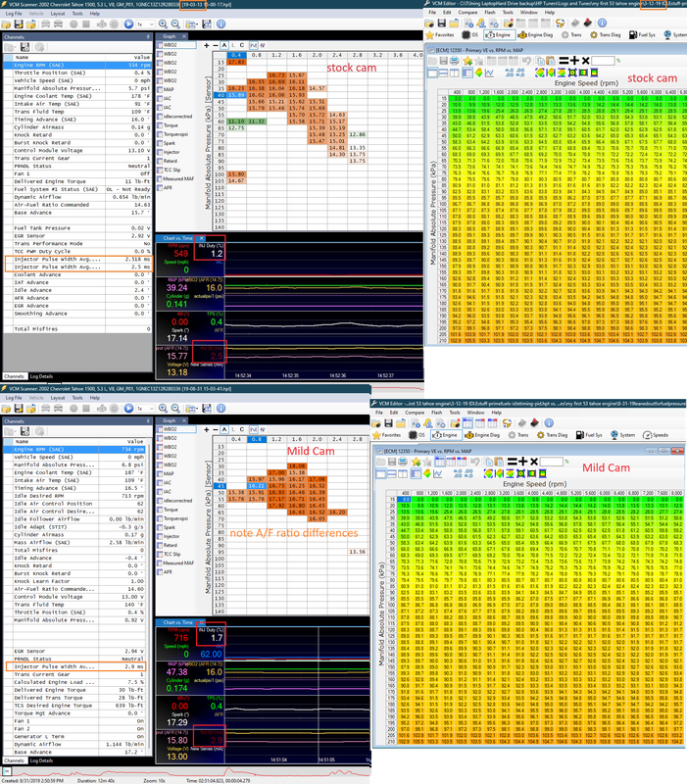Image resolution: width=687 pixels, height=784 pixels.
Task: Start log playback in top VCM Scanner
Action: pyautogui.click(x=128, y=24)
